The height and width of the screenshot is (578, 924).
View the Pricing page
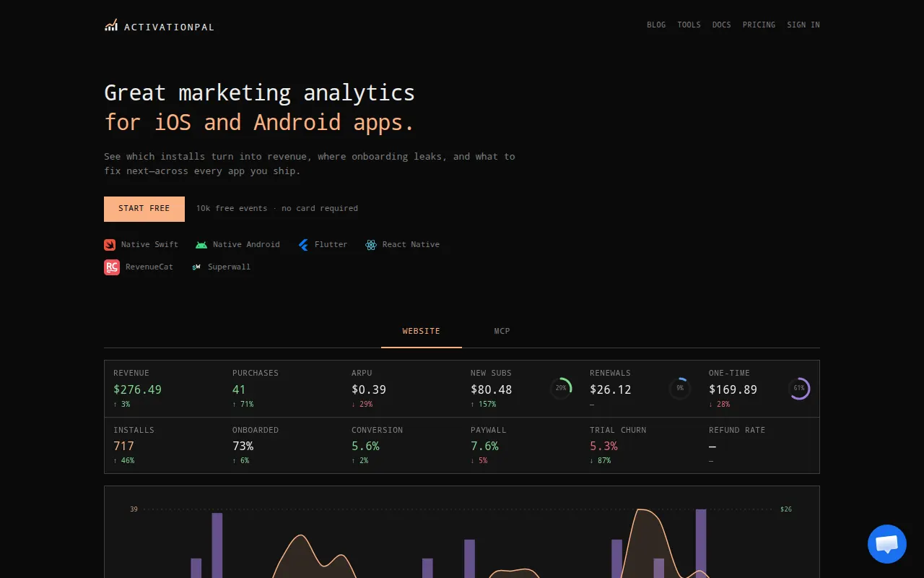[x=759, y=25]
